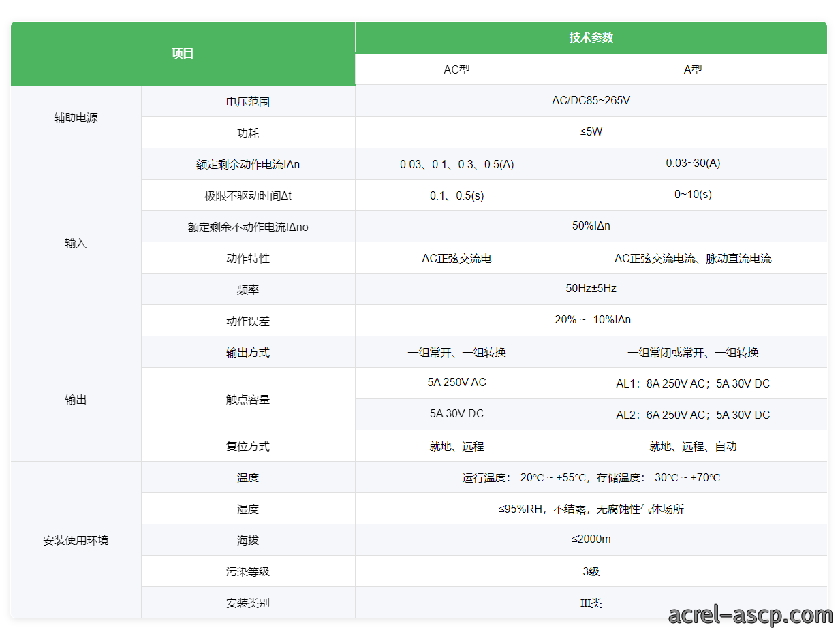Click the 输出方式 row label
The width and height of the screenshot is (840, 632).
point(248,352)
